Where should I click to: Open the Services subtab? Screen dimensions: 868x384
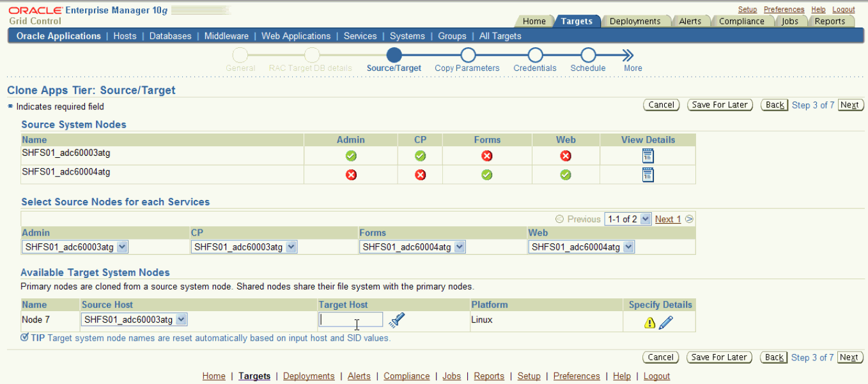pos(360,36)
